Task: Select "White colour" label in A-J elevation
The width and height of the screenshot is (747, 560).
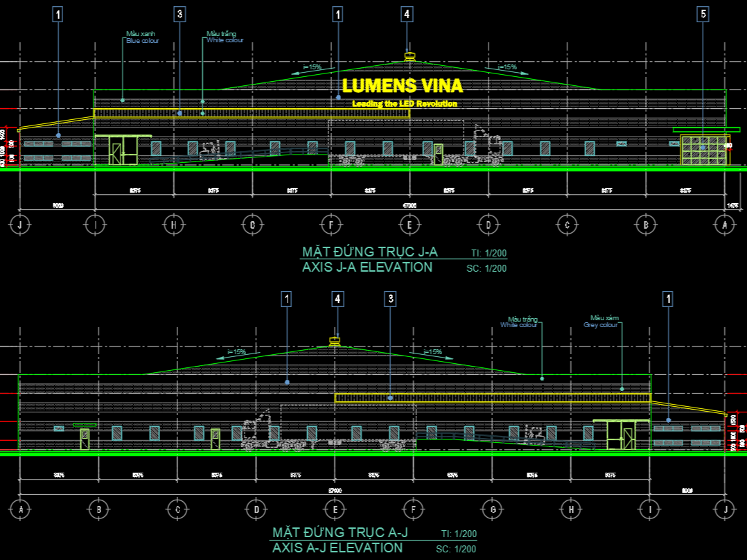Action: click(518, 325)
